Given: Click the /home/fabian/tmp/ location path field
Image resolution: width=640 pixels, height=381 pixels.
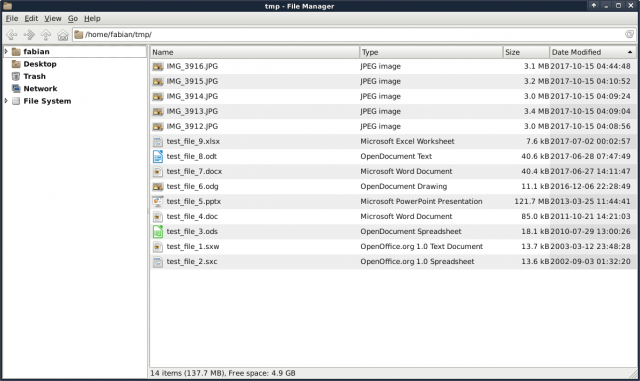Looking at the screenshot, I should pyautogui.click(x=353, y=35).
